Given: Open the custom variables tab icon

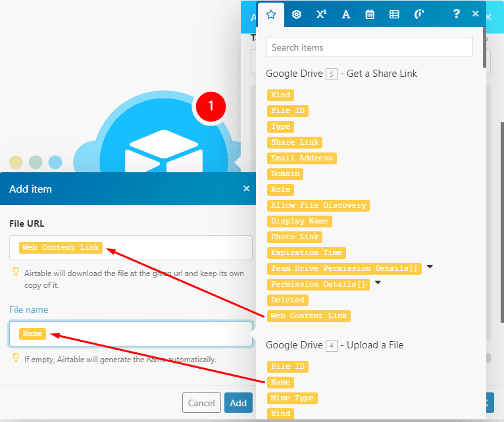Looking at the screenshot, I should pos(419,14).
